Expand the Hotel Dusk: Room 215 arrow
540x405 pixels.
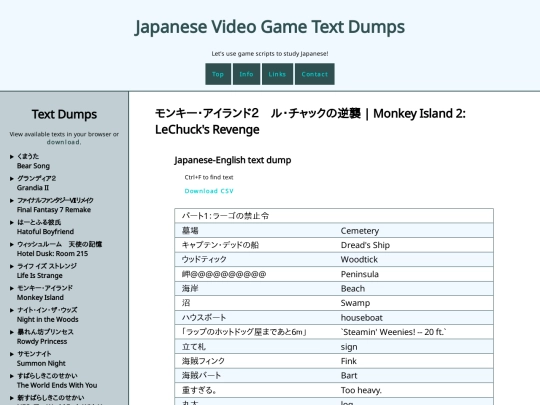[12, 245]
